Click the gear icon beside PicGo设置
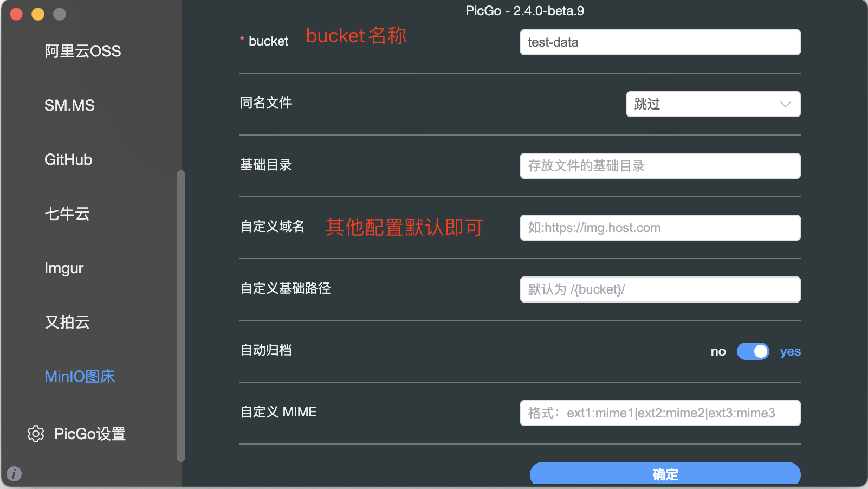Image resolution: width=868 pixels, height=489 pixels. 36,434
